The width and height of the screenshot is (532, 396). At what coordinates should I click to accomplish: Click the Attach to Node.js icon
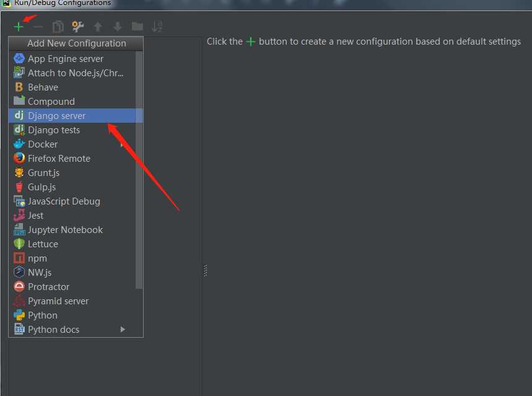(19, 73)
